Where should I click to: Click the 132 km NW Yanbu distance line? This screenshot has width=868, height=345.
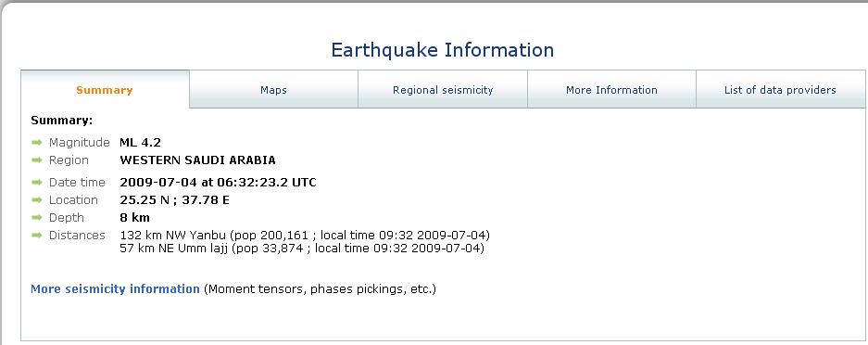click(x=305, y=235)
